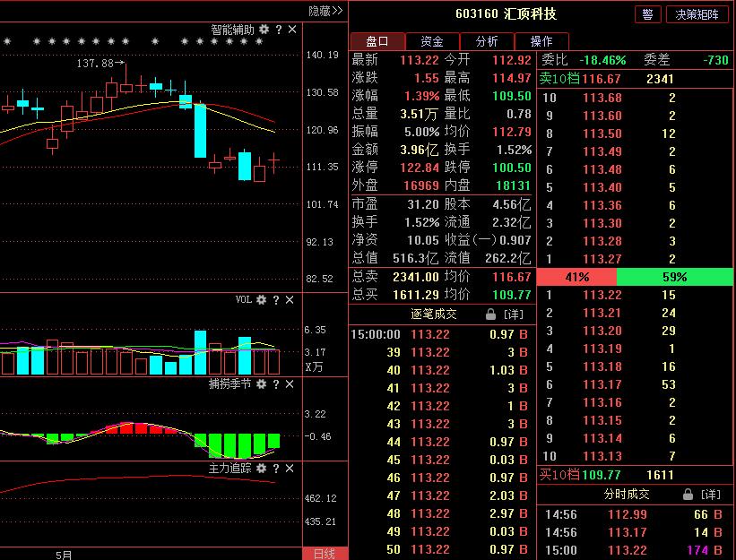The height and width of the screenshot is (560, 736).
Task: Click the 41% red sell ratio bar
Action: point(576,277)
